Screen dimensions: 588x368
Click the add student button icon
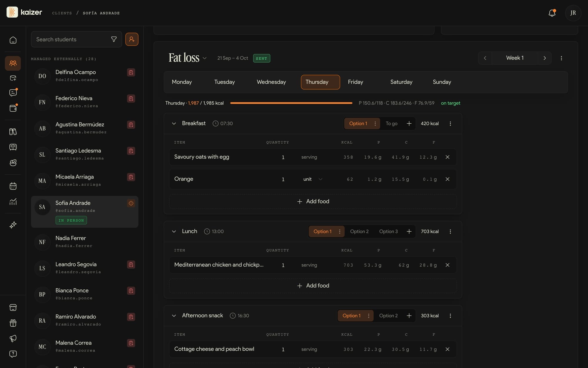click(132, 39)
